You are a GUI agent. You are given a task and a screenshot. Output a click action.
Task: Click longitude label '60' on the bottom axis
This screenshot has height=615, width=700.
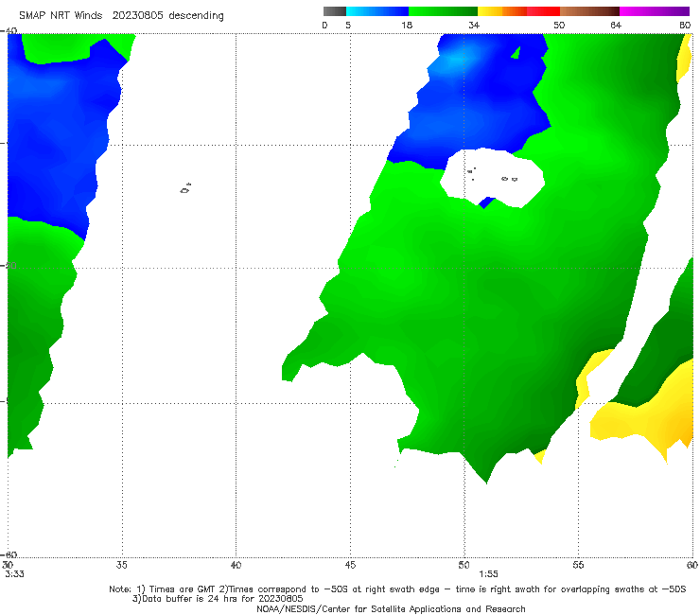pyautogui.click(x=692, y=565)
